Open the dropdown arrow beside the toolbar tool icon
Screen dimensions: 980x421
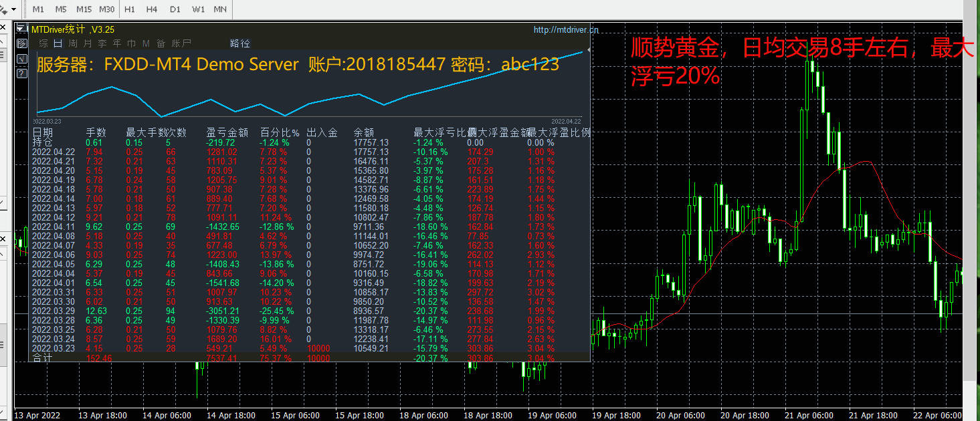point(14,9)
